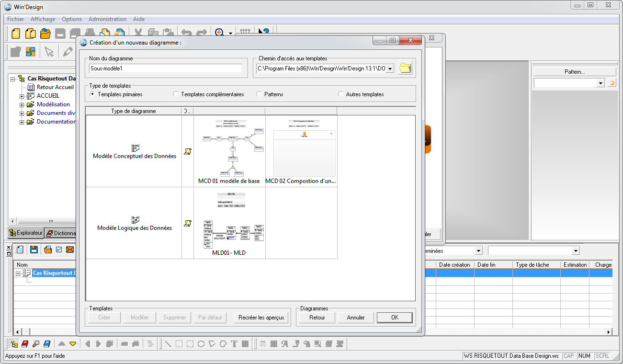
Task: Click the yellow down-triangle icon in the bottom toolbar
Action: pyautogui.click(x=73, y=344)
